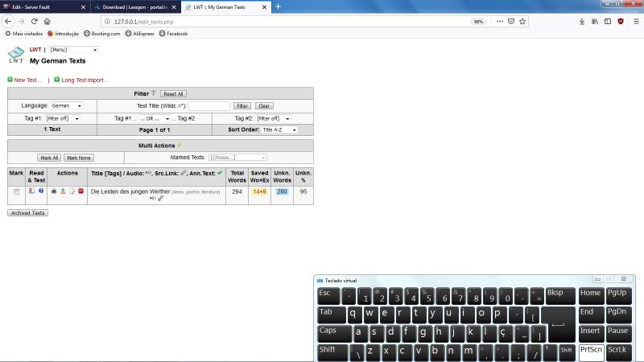
Task: Toggle left Shift key on virtual keyboard
Action: coord(332,352)
